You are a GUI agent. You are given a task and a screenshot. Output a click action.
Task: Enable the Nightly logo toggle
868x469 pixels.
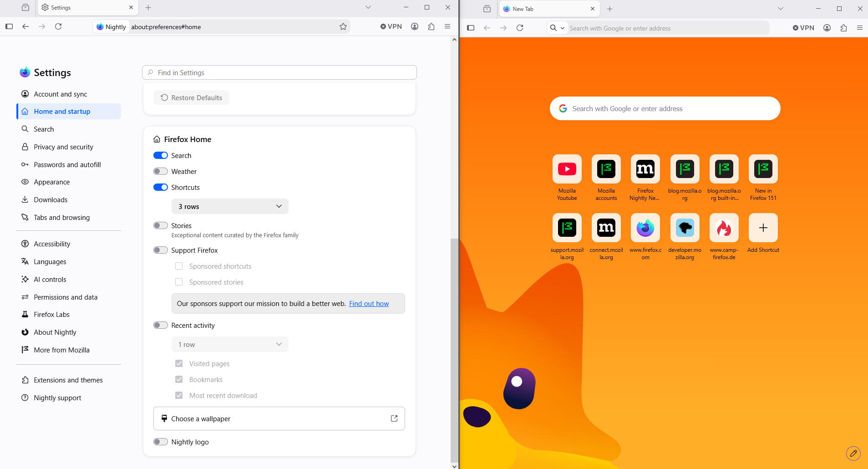161,442
